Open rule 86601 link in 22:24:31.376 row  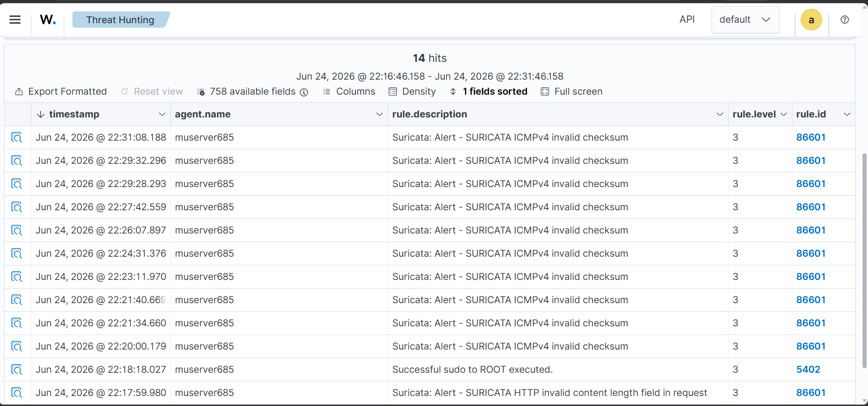coord(811,254)
